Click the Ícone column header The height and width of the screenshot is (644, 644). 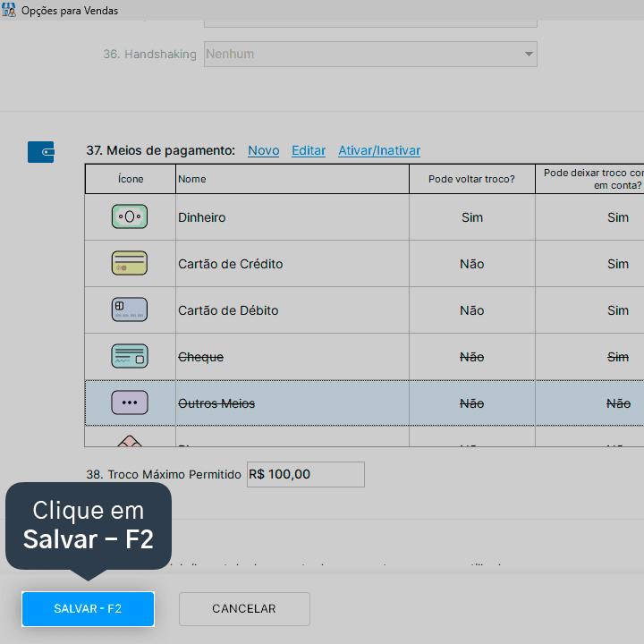click(x=131, y=179)
